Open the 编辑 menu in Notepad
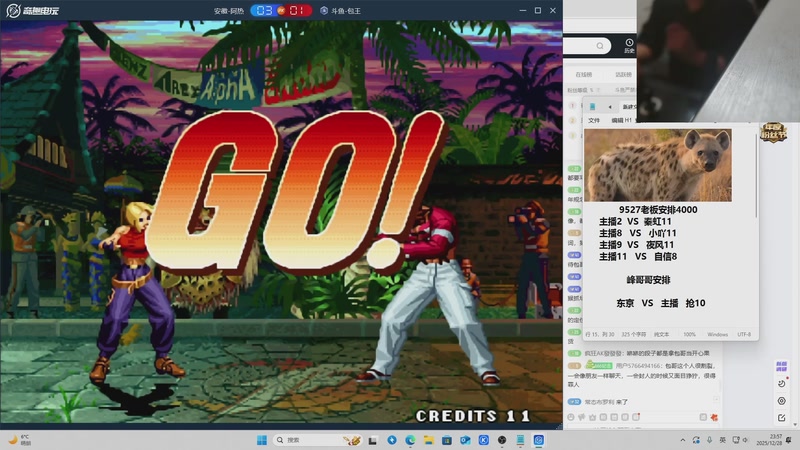This screenshot has height=450, width=800. 617,120
